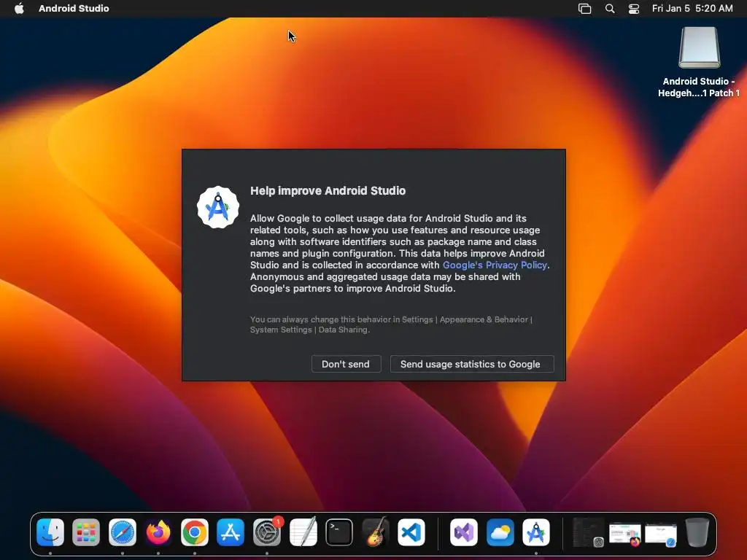The height and width of the screenshot is (560, 747).
Task: Launch Safari from the Dock
Action: pyautogui.click(x=123, y=532)
